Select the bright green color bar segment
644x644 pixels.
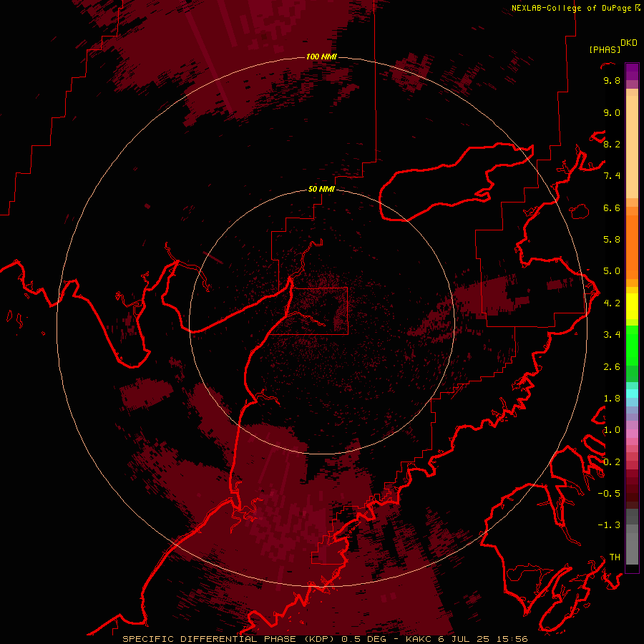[632, 345]
